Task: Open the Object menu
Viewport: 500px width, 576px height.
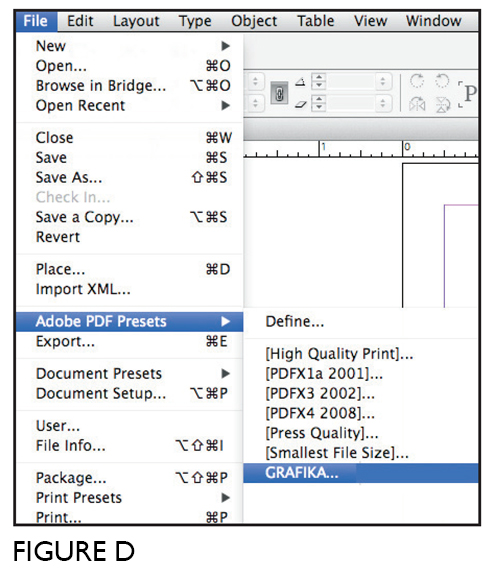Action: 254,21
